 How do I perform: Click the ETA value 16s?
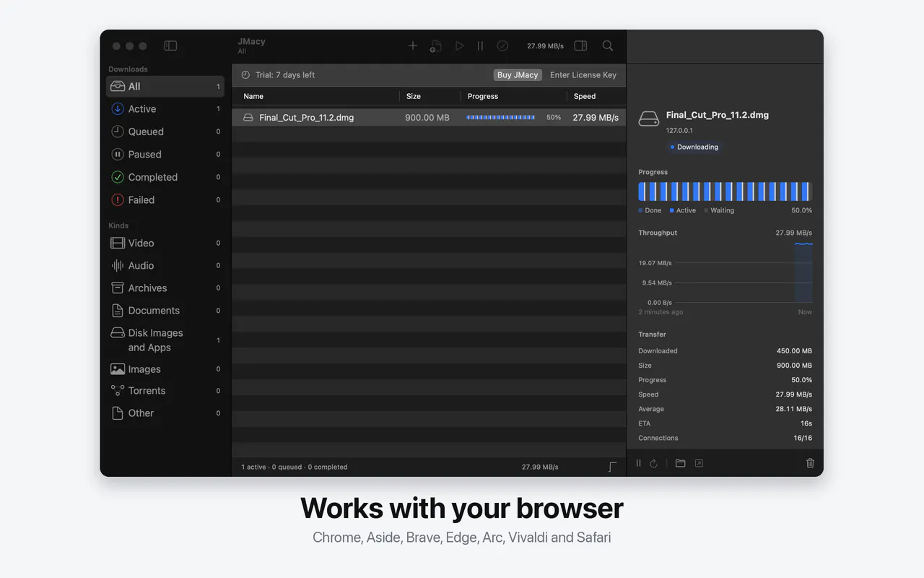click(x=806, y=423)
